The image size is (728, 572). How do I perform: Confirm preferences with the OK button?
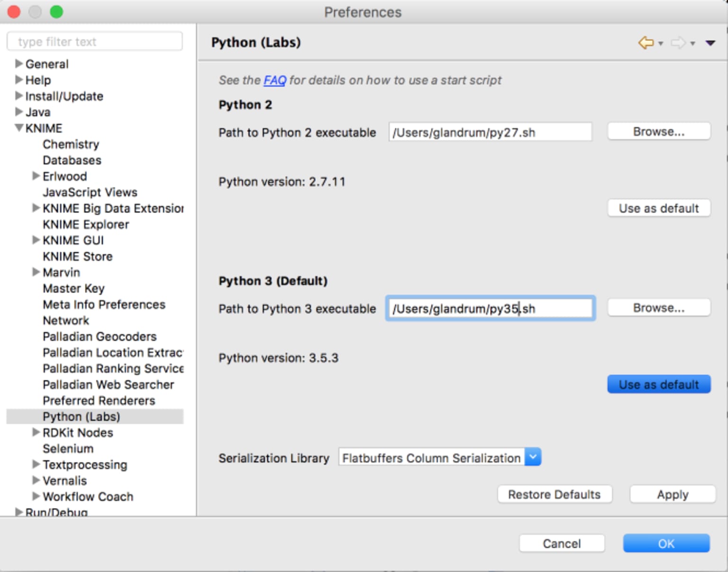(x=666, y=544)
